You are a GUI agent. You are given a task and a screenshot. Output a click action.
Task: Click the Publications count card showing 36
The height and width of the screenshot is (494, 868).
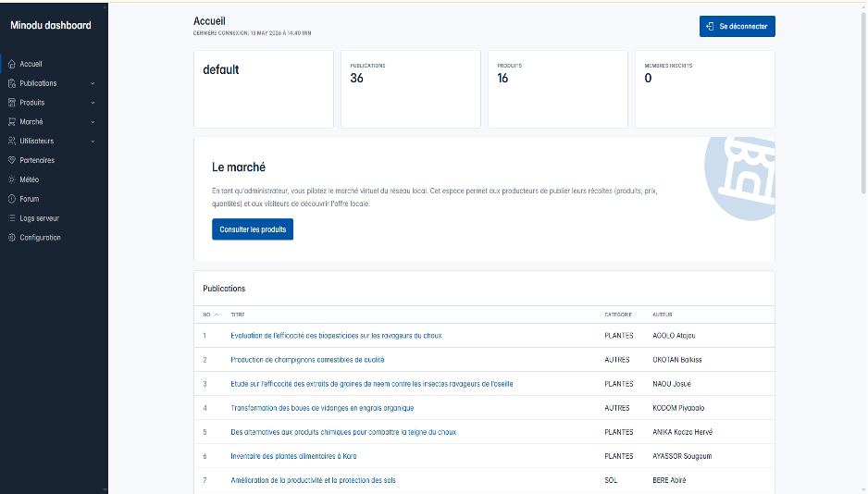411,89
